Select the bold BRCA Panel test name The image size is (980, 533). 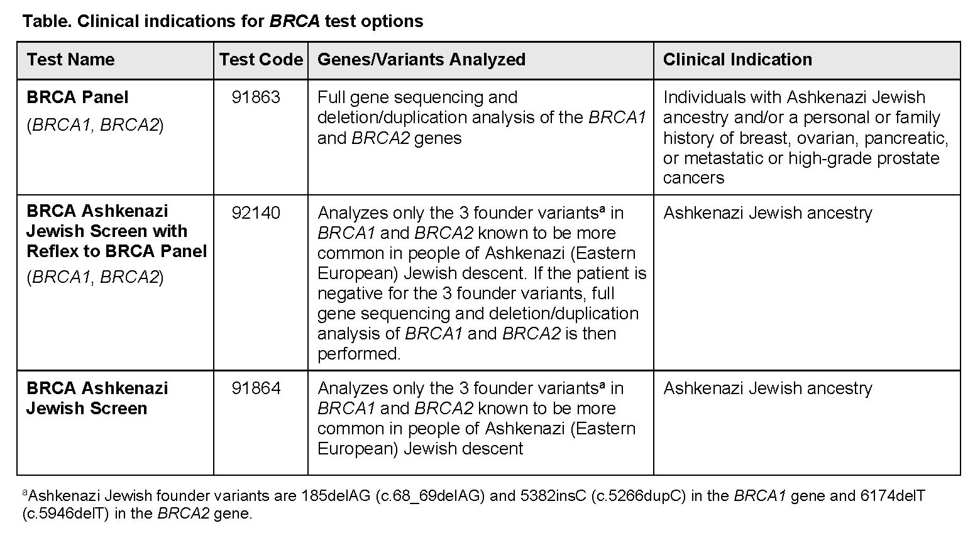(77, 97)
